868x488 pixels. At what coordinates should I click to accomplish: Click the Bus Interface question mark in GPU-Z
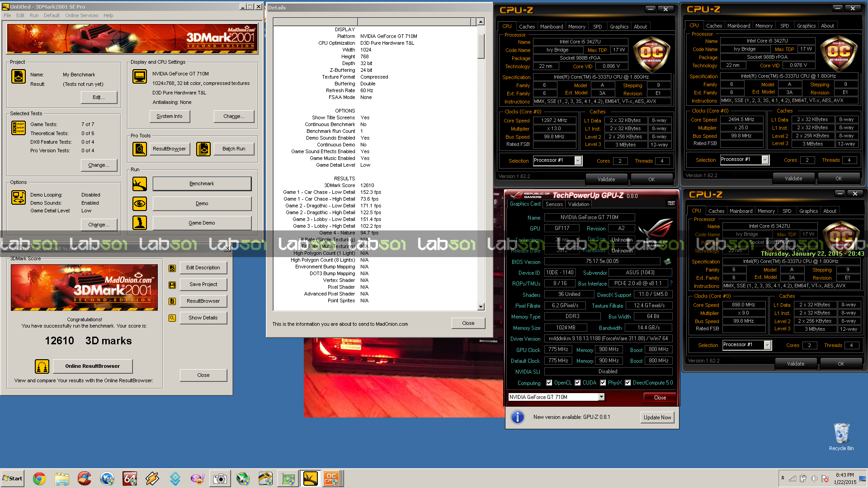click(671, 283)
